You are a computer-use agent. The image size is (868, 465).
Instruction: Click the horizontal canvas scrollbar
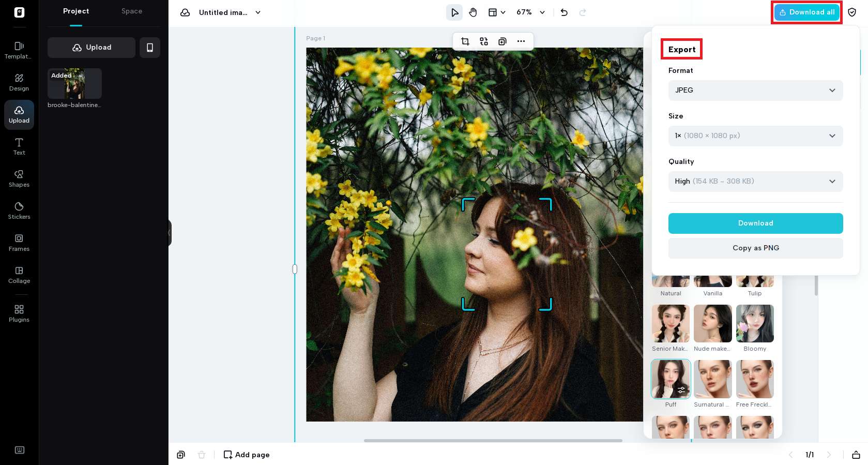[493, 441]
